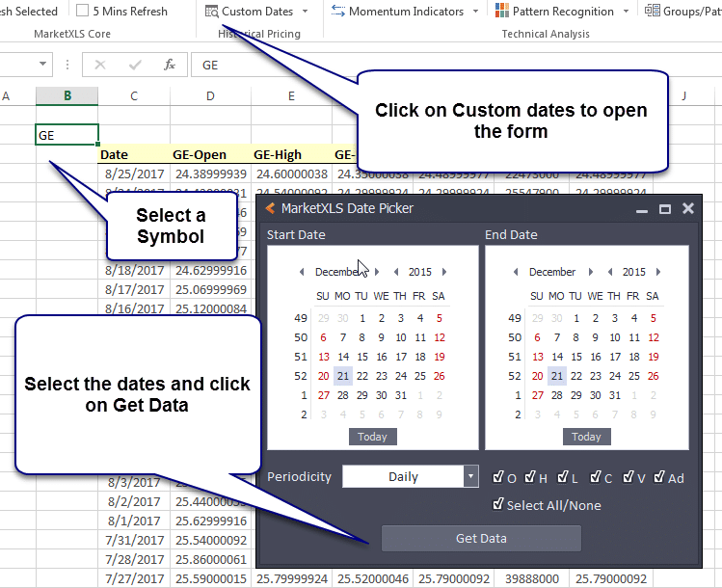Go to next year in Start Date calendar
The height and width of the screenshot is (588, 722).
[x=444, y=272]
